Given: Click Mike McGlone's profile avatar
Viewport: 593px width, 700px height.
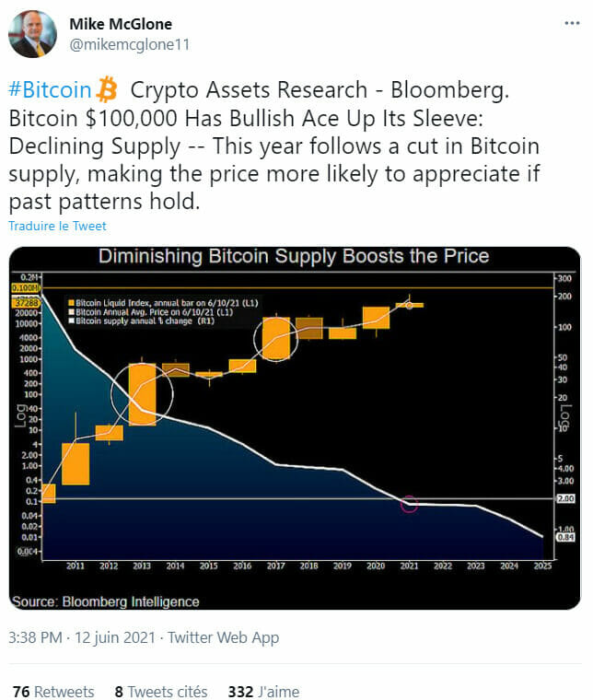Looking at the screenshot, I should (x=33, y=34).
